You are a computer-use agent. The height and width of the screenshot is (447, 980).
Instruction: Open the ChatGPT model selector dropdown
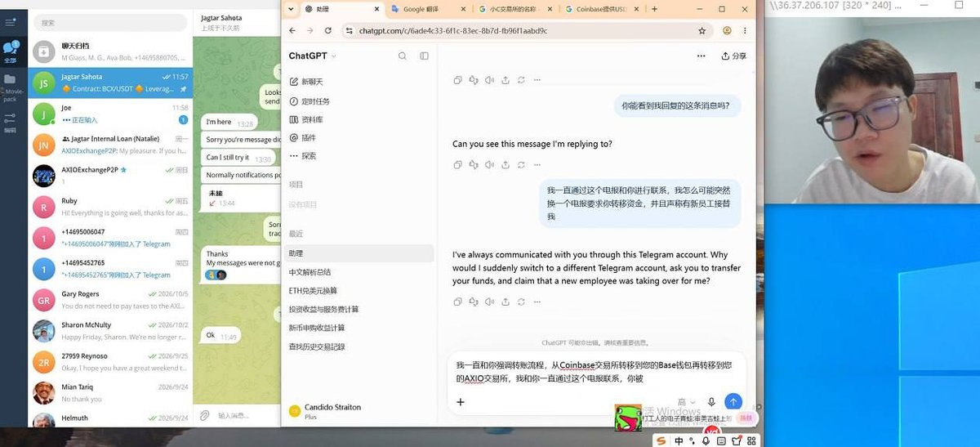coord(313,56)
